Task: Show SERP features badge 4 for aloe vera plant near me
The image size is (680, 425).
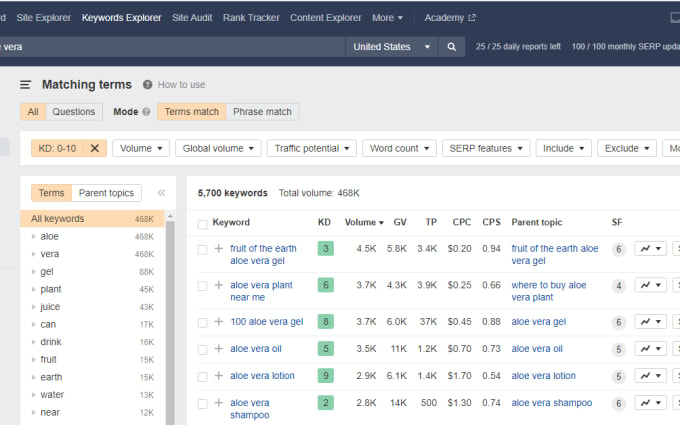Action: pos(619,286)
